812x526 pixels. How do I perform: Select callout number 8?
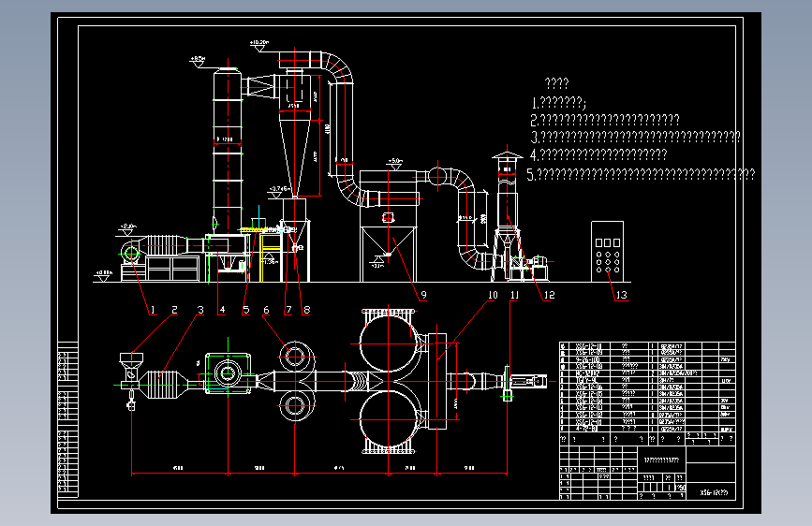pyautogui.click(x=306, y=310)
